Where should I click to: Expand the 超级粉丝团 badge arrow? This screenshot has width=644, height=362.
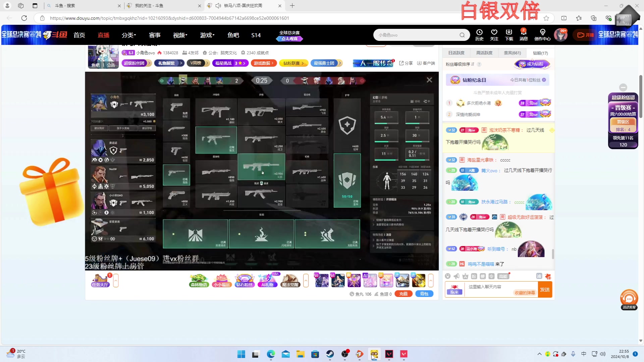[149, 63]
